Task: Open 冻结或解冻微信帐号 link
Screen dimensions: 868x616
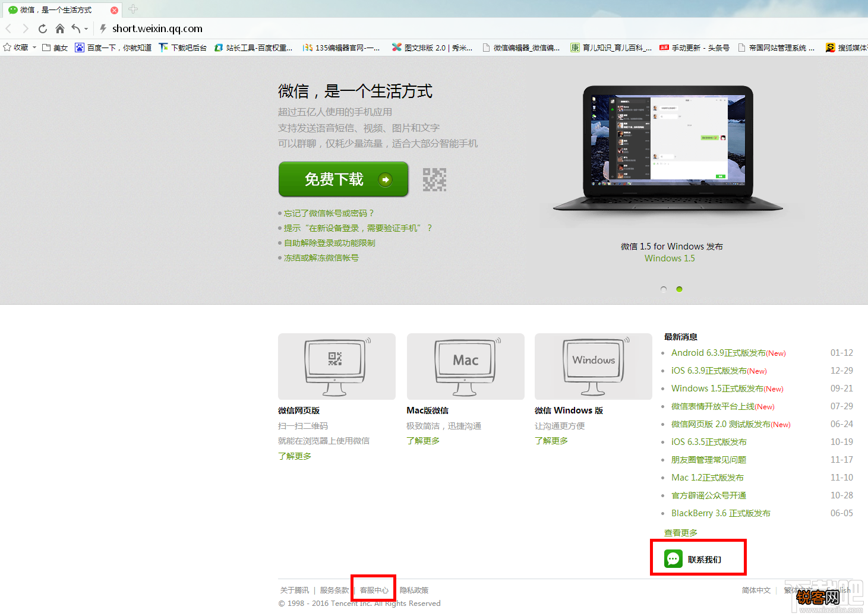Action: [x=321, y=258]
